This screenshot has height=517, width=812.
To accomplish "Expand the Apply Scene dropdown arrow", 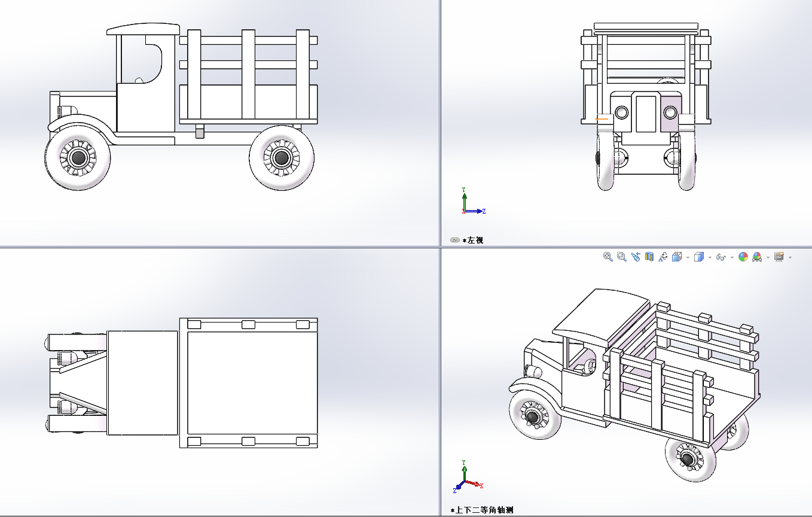I will point(768,257).
